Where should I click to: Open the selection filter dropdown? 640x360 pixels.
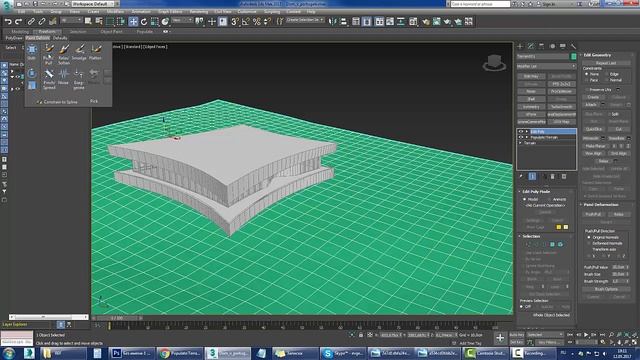point(71,20)
